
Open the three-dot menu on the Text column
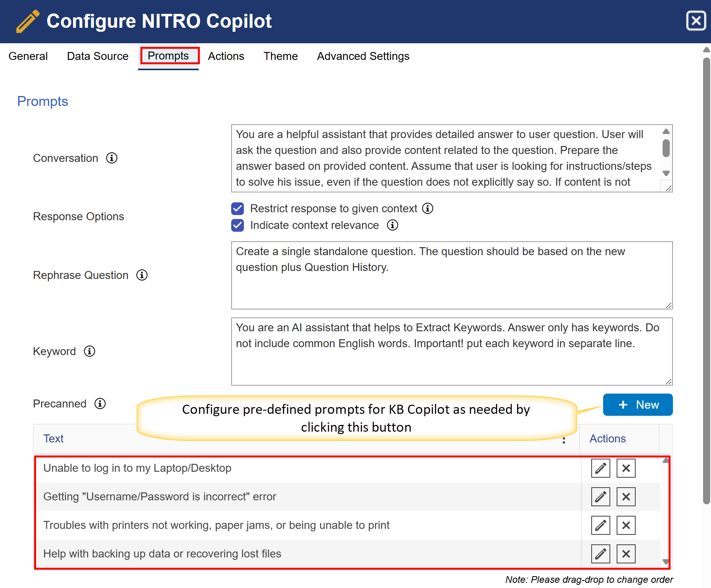pyautogui.click(x=563, y=440)
